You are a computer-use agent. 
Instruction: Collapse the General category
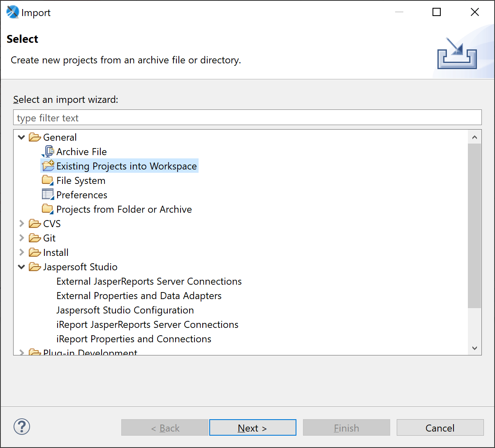(x=21, y=137)
